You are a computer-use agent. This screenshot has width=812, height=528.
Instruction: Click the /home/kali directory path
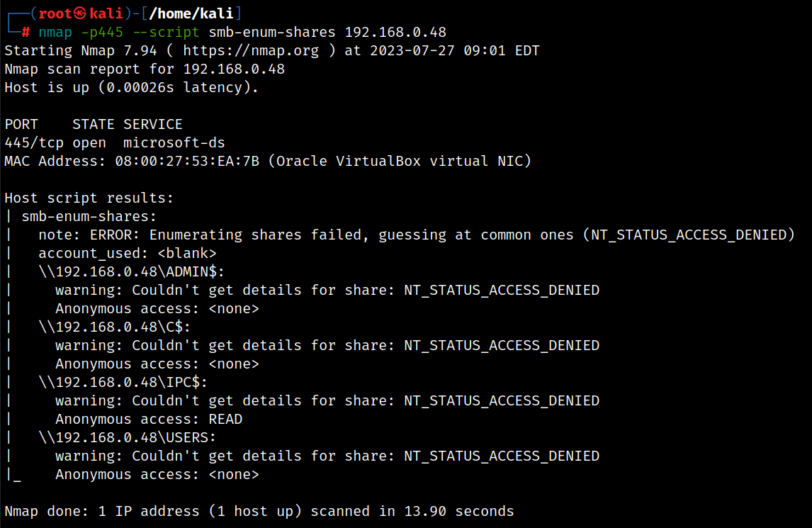point(191,13)
